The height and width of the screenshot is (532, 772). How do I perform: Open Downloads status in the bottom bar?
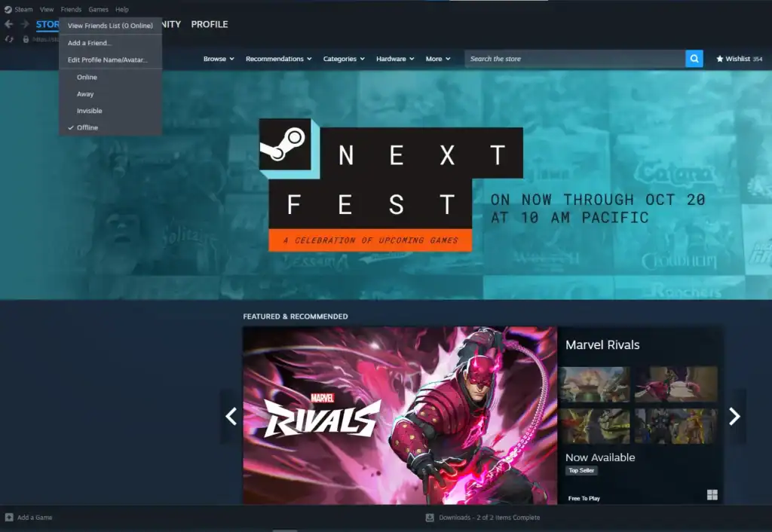482,518
